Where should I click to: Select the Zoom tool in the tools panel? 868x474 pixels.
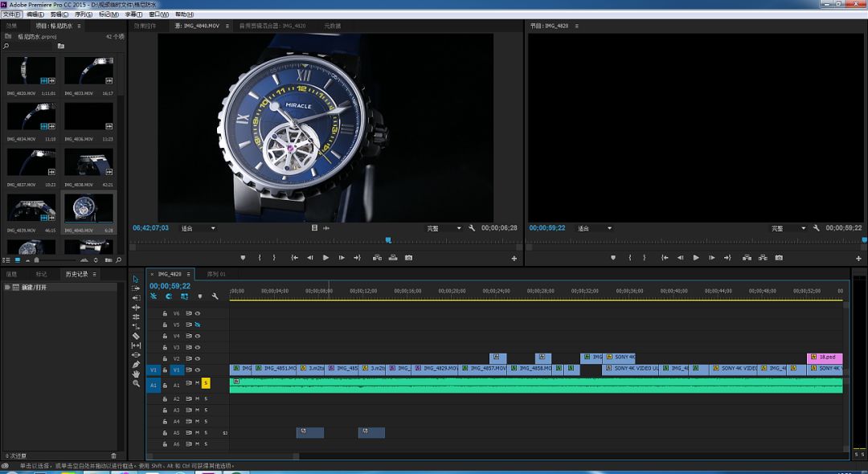(136, 384)
